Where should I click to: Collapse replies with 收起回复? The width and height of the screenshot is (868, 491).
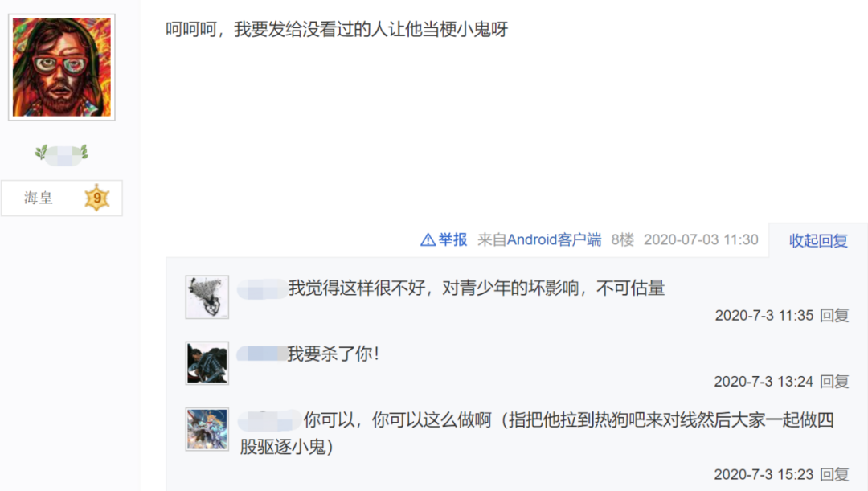click(818, 241)
